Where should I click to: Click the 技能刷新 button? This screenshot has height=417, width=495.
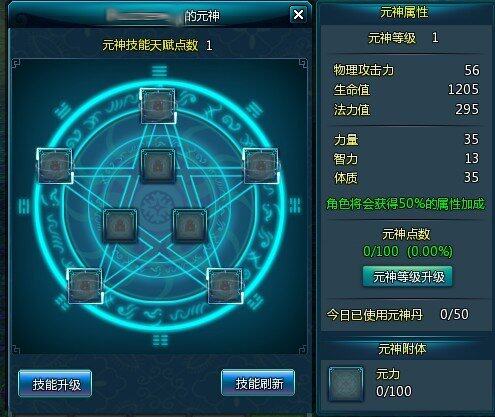pos(258,383)
